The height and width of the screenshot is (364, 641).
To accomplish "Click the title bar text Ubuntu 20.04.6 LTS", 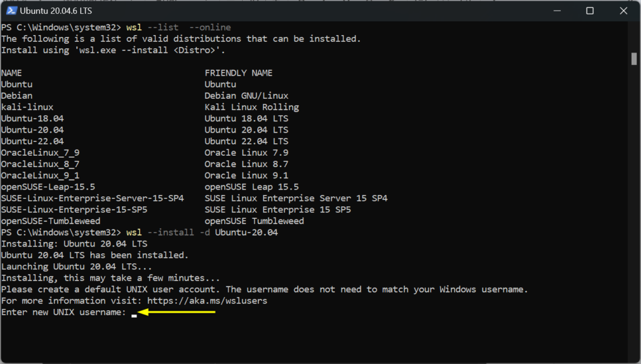I will click(x=56, y=10).
